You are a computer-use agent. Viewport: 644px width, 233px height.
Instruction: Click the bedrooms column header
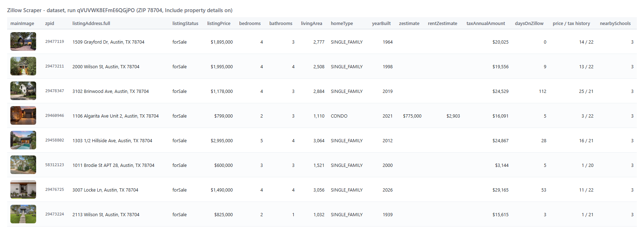point(250,24)
